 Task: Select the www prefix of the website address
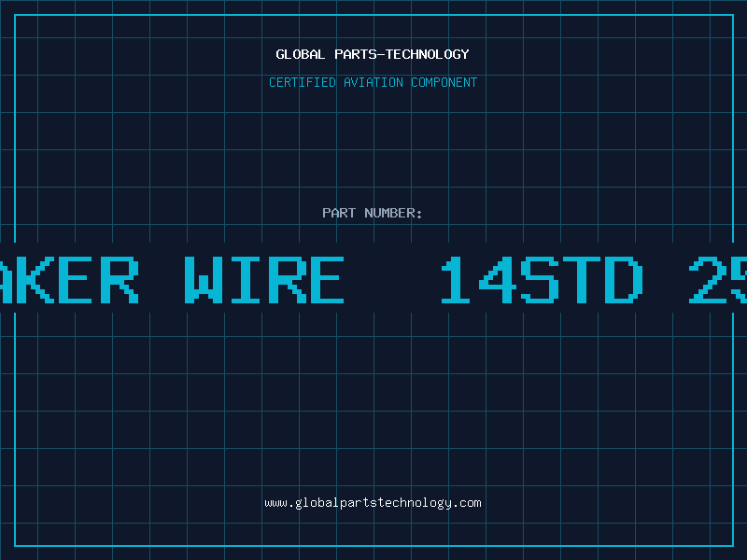pyautogui.click(x=275, y=503)
